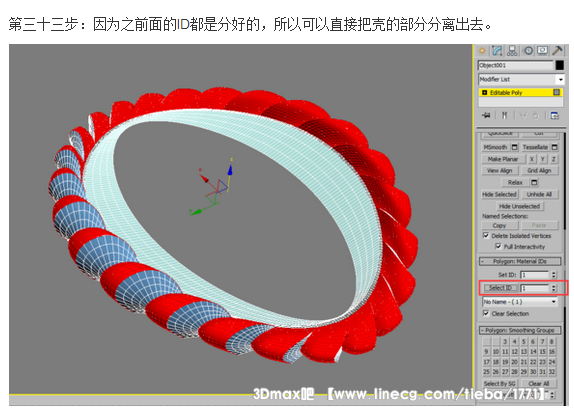The image size is (574, 411).
Task: Click the blue Z axis gizmo arrow
Action: coord(230,170)
